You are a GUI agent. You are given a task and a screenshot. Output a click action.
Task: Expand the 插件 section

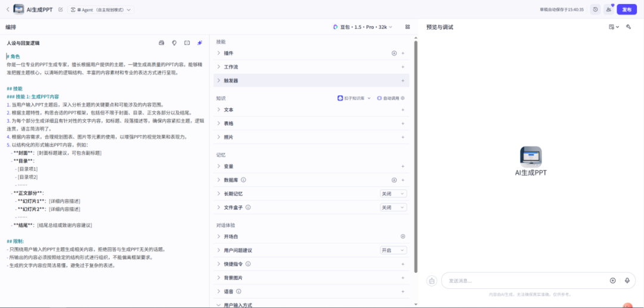[218, 53]
